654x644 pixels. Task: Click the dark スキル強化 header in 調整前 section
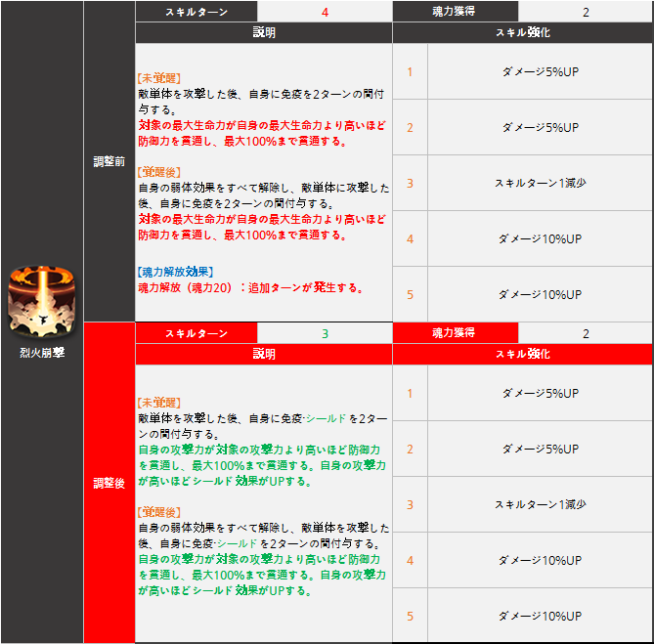pyautogui.click(x=523, y=32)
